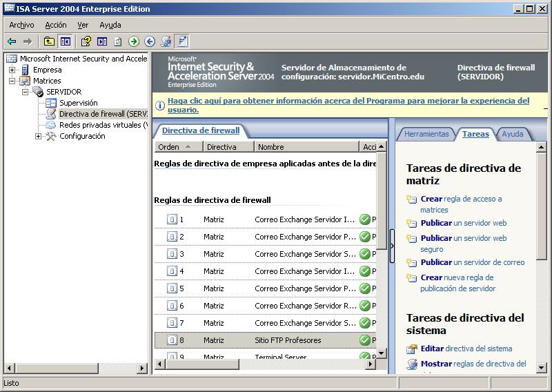
Task: Toggle the Show/Hide Console Tree toolbar button
Action: point(65,41)
